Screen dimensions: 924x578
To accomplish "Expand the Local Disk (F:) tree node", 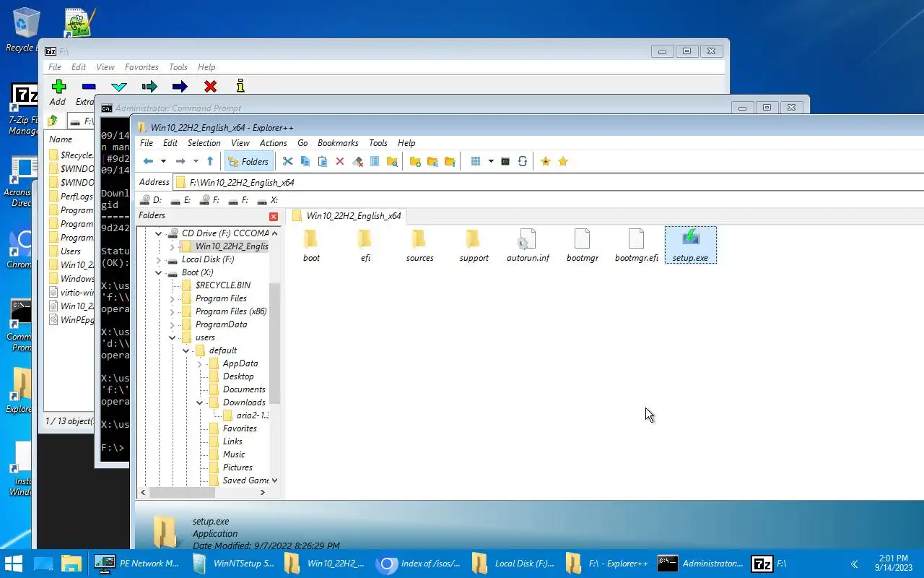I will [x=158, y=259].
